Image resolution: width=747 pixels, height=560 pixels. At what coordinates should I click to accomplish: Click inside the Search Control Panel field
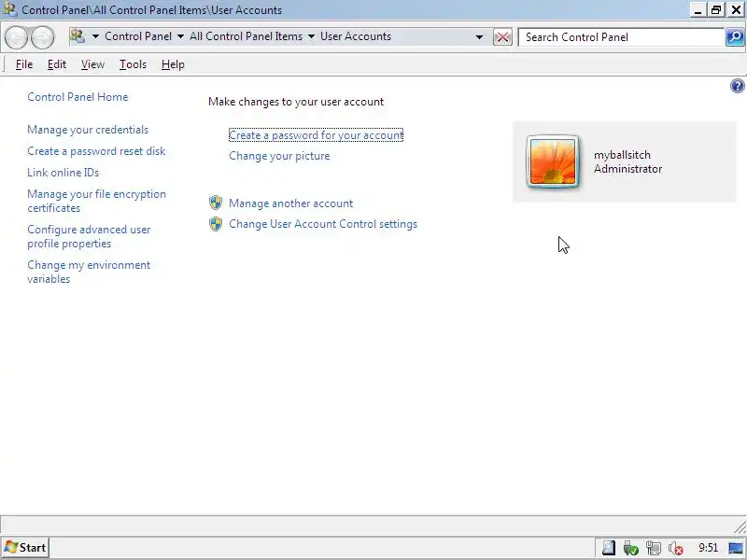pos(621,37)
